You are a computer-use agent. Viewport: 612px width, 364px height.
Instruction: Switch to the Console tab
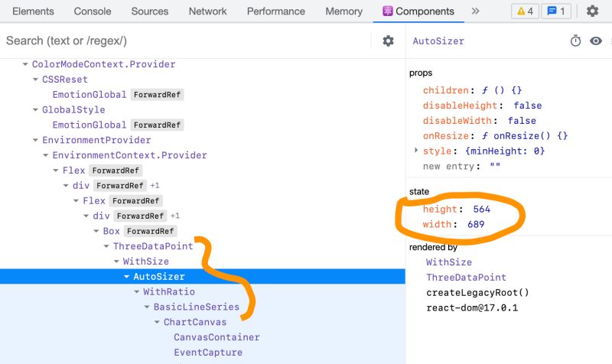click(93, 11)
